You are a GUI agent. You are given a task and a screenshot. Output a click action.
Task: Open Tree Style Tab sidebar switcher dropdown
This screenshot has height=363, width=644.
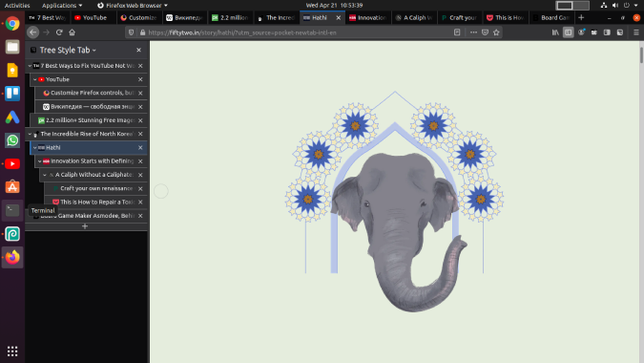[68, 51]
